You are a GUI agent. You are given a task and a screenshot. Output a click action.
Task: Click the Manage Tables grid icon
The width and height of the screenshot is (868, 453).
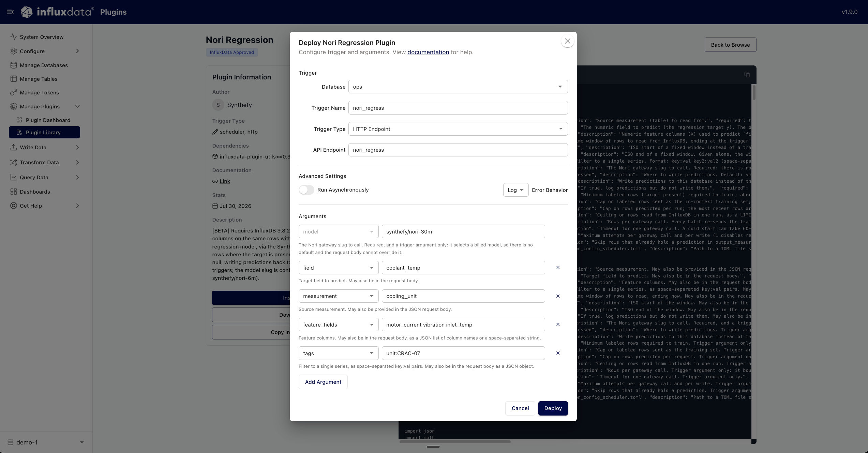14,79
